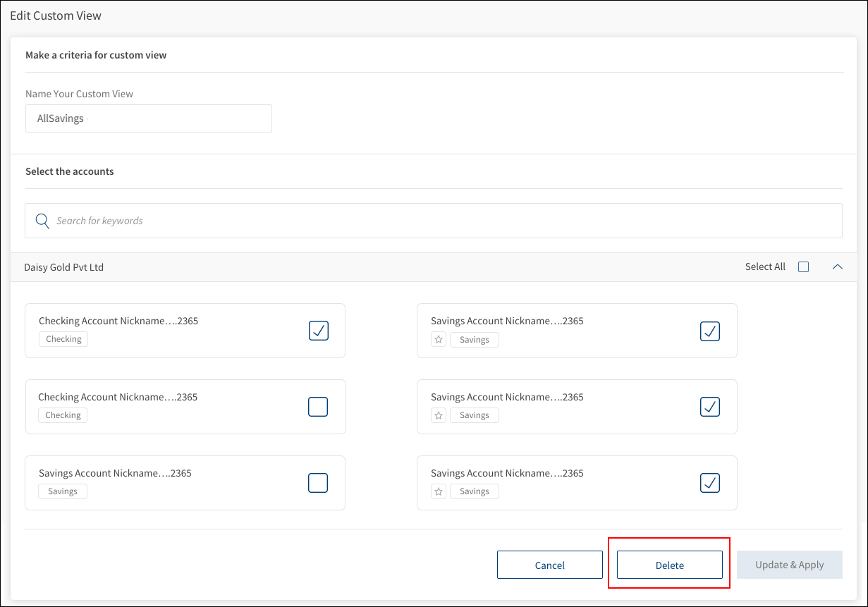Check the second Checking account's unchecked box

pos(318,407)
